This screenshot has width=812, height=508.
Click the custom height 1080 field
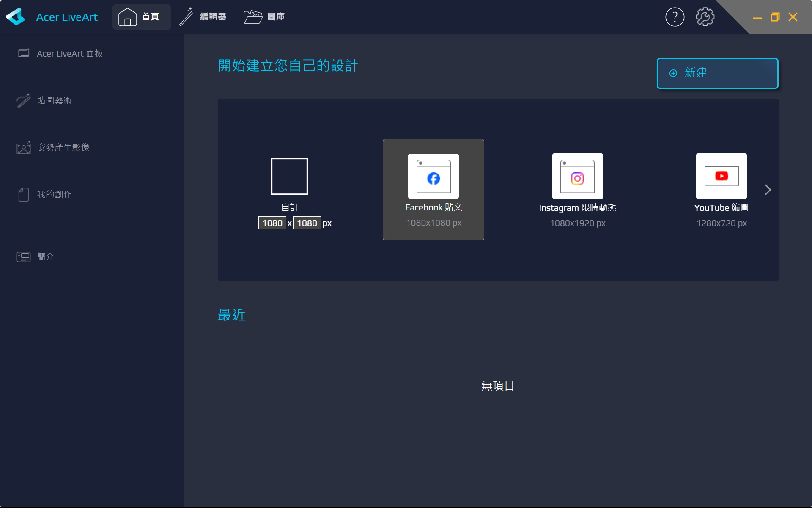click(x=307, y=223)
